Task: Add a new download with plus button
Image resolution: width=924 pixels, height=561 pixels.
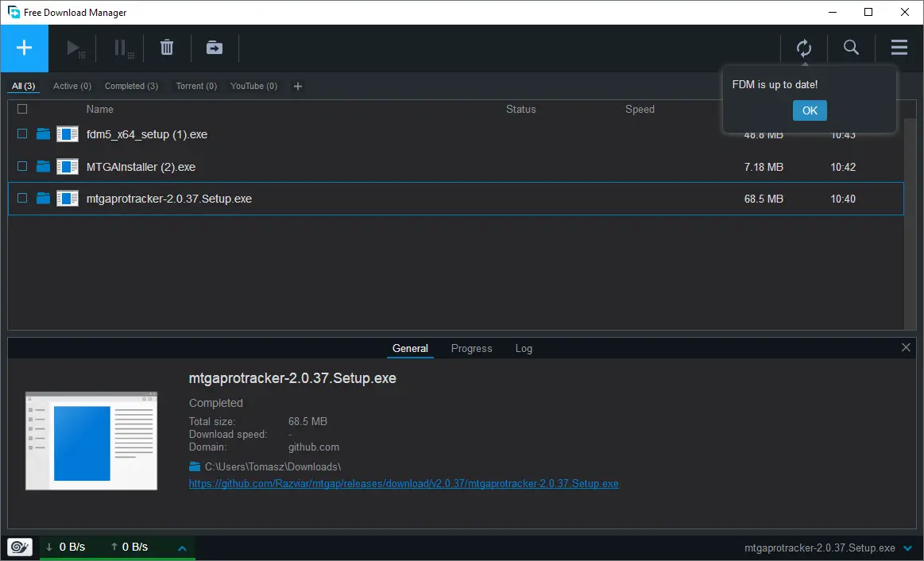Action: point(24,48)
